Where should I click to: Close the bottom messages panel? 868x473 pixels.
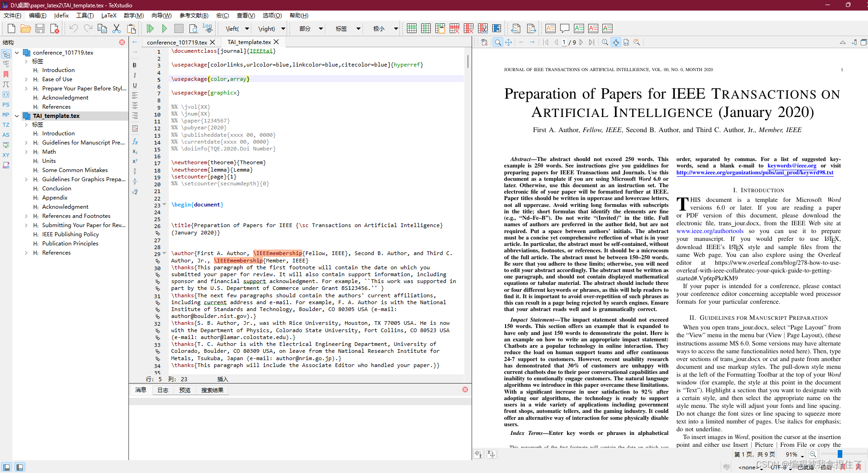click(465, 390)
